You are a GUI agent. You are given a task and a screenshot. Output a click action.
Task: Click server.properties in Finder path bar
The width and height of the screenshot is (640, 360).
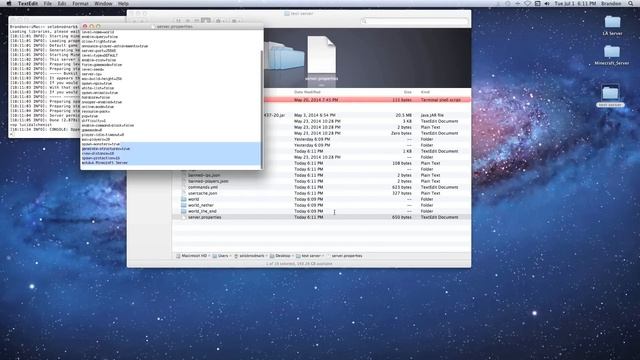pyautogui.click(x=347, y=256)
